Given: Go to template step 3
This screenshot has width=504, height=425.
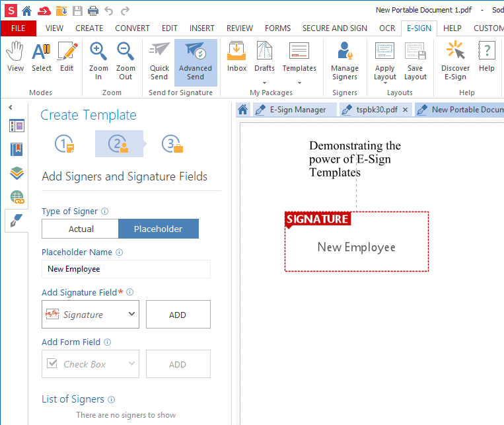Looking at the screenshot, I should 172,144.
